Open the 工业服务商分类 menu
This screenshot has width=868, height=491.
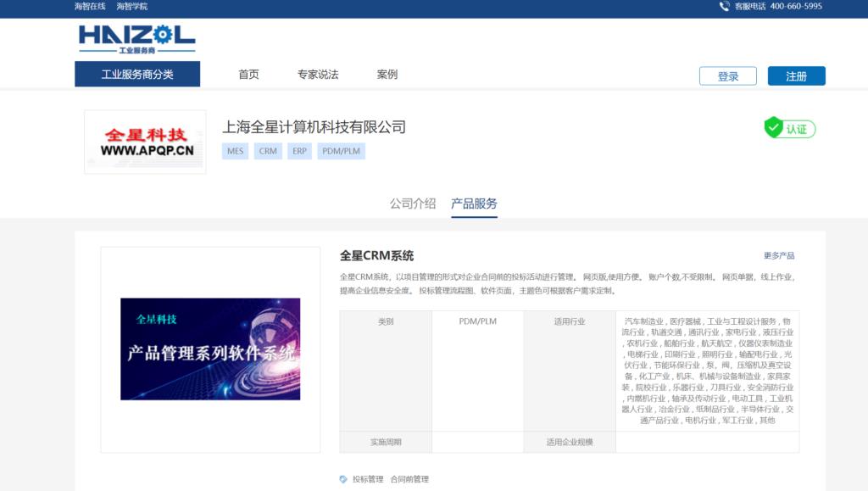pos(137,74)
